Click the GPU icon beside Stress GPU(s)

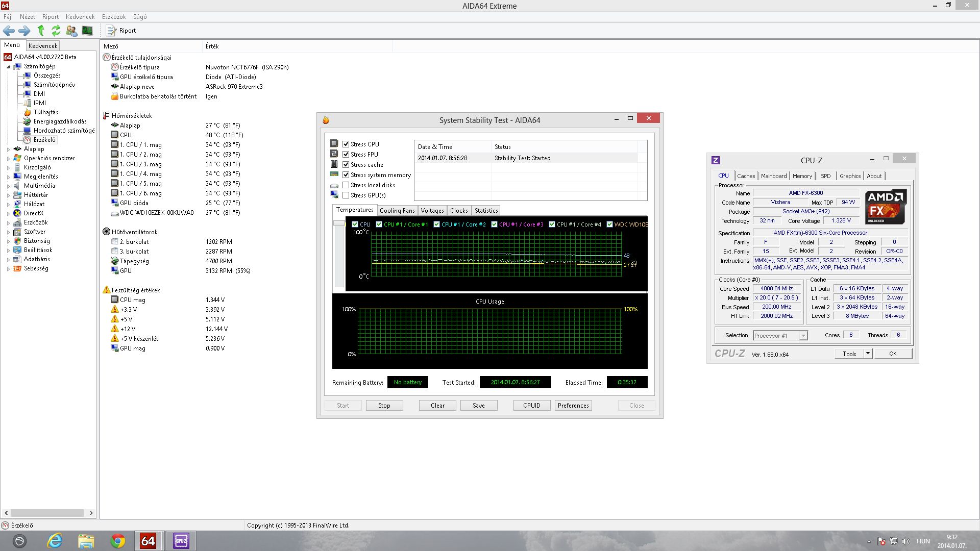[334, 195]
